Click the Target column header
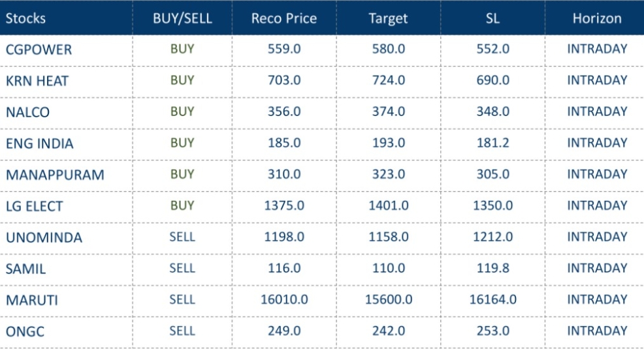The width and height of the screenshot is (644, 349). pos(388,18)
